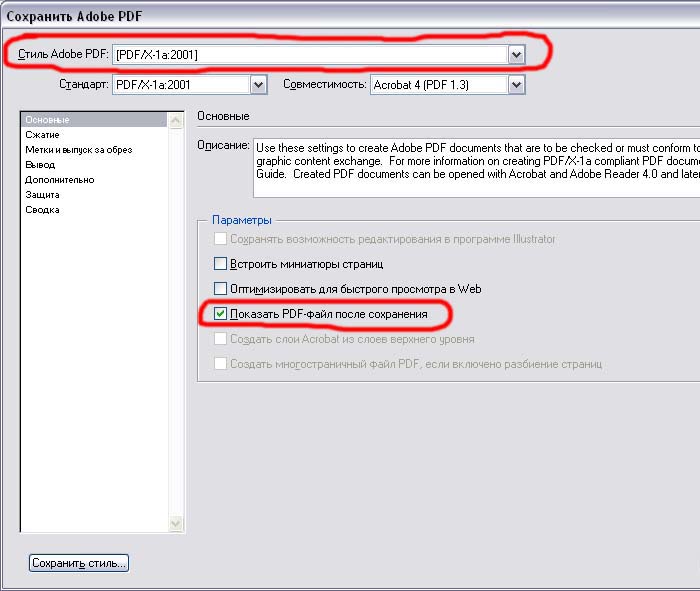
Task: Click scroll down arrow in category list
Action: [176, 523]
